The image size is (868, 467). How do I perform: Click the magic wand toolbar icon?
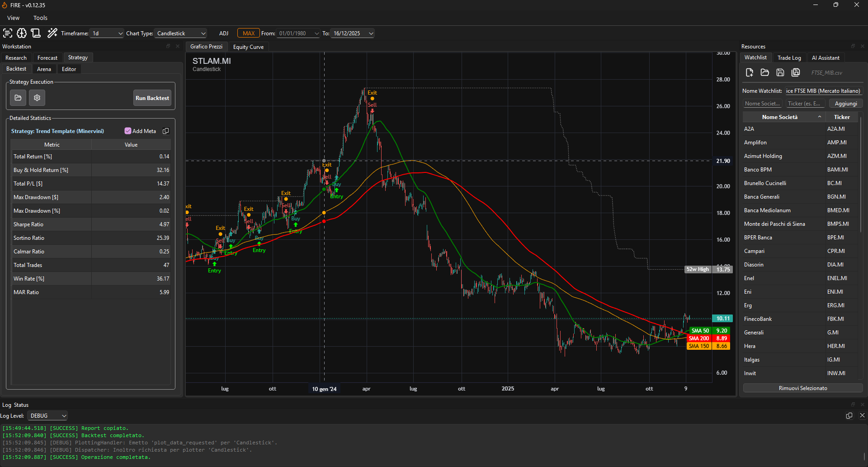click(52, 33)
